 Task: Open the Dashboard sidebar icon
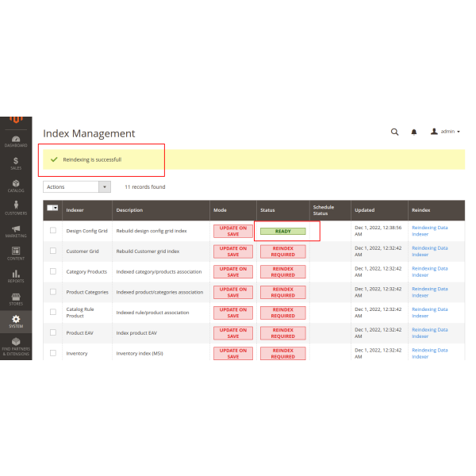pyautogui.click(x=16, y=141)
